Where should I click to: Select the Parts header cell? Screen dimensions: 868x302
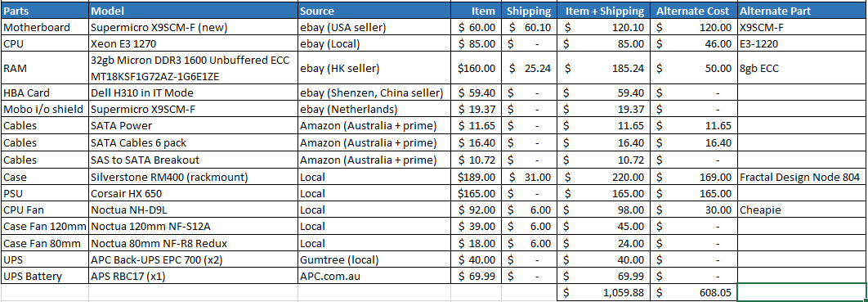(45, 11)
